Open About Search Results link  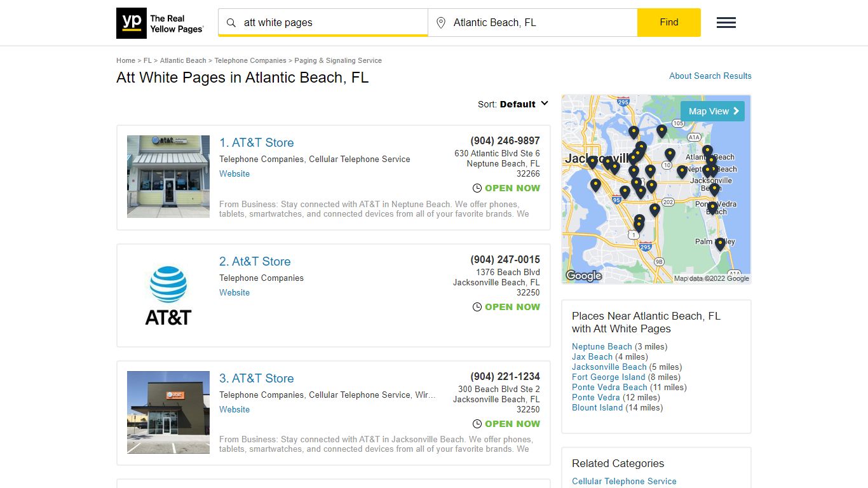click(x=710, y=76)
